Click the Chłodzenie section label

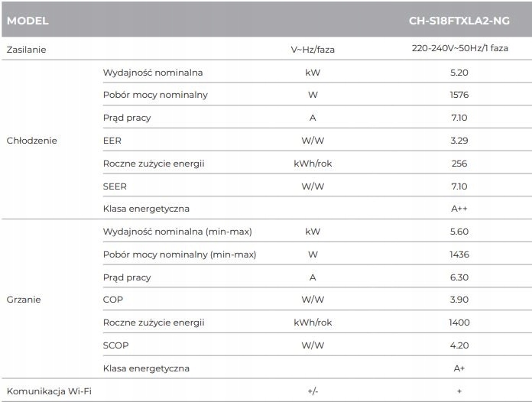[x=31, y=141]
